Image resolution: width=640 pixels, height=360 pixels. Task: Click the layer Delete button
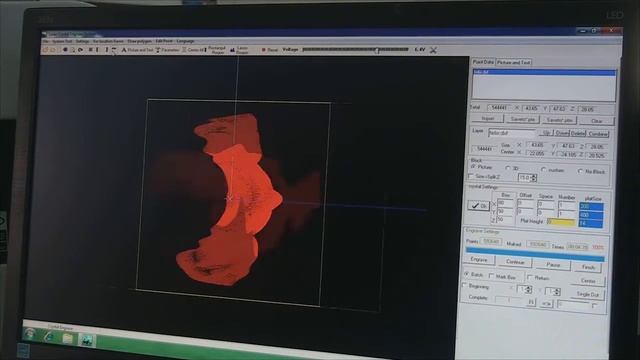578,133
